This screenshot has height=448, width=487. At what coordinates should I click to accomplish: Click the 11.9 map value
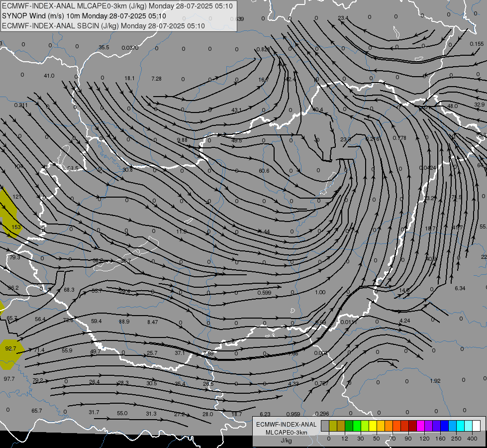[x=182, y=231]
